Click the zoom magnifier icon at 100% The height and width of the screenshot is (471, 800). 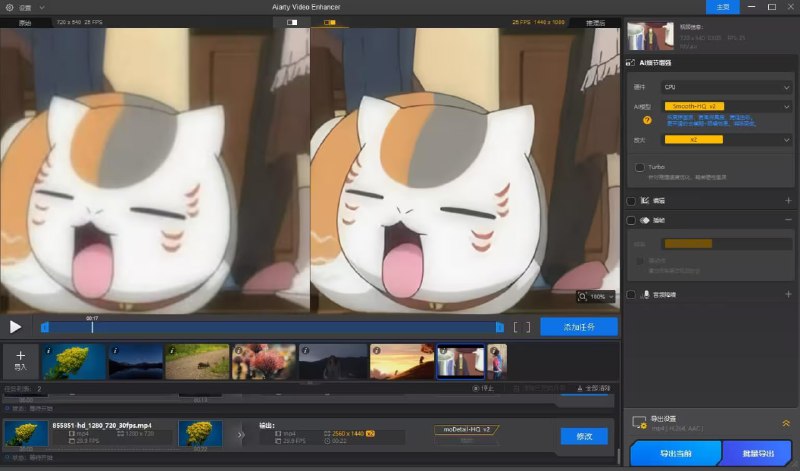click(583, 297)
